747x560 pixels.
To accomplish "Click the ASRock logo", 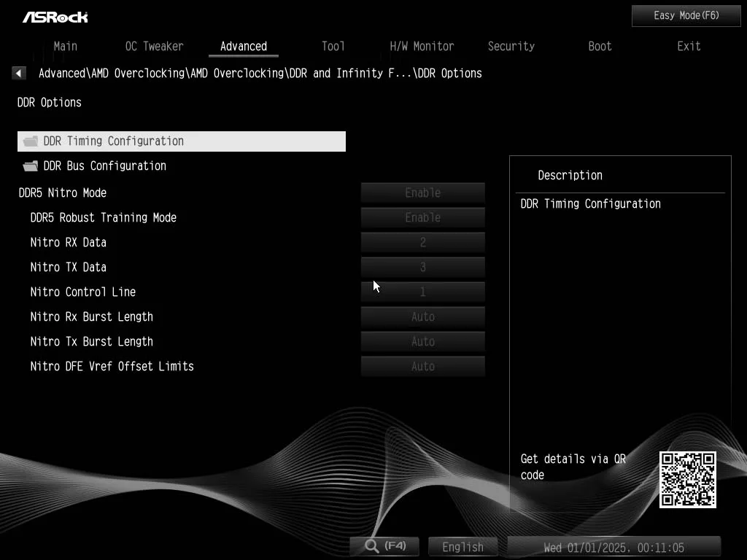I will point(55,17).
